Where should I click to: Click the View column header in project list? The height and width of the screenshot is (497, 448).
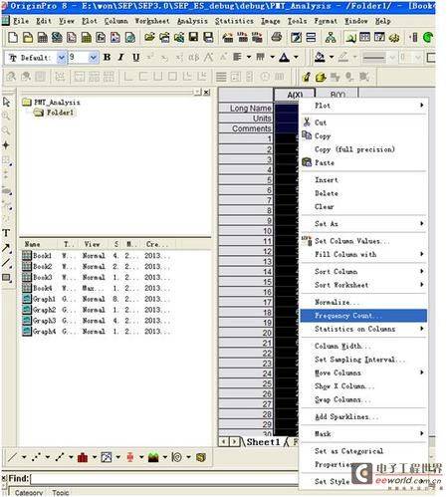[93, 244]
